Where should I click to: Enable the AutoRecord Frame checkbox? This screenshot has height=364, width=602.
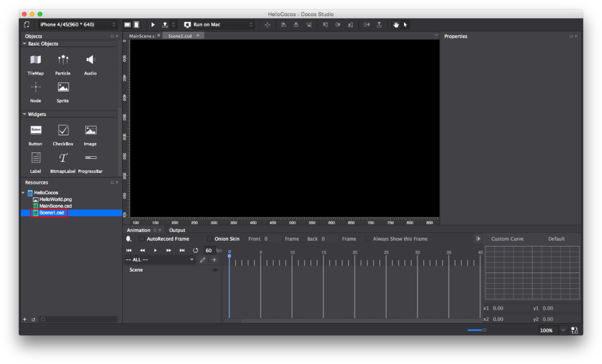pos(142,239)
